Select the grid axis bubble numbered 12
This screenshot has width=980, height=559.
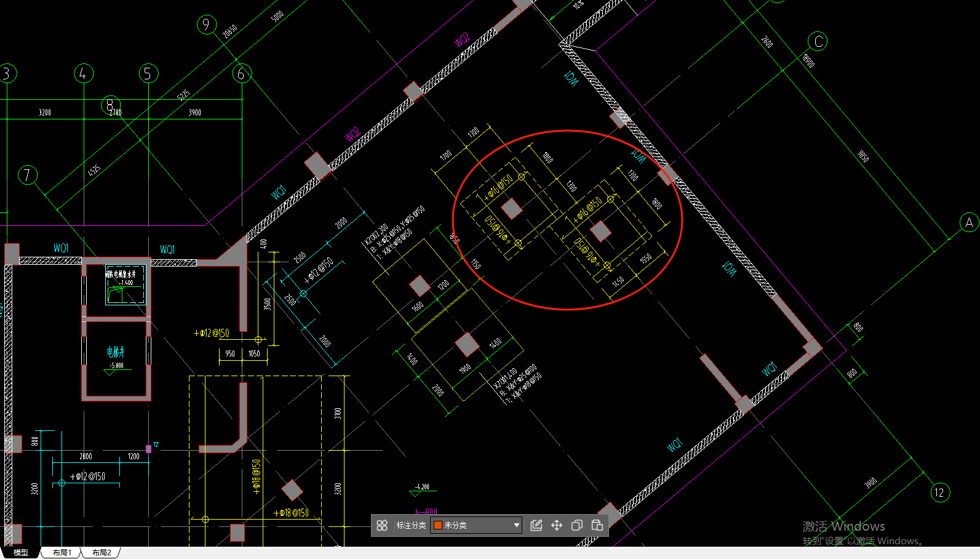940,493
